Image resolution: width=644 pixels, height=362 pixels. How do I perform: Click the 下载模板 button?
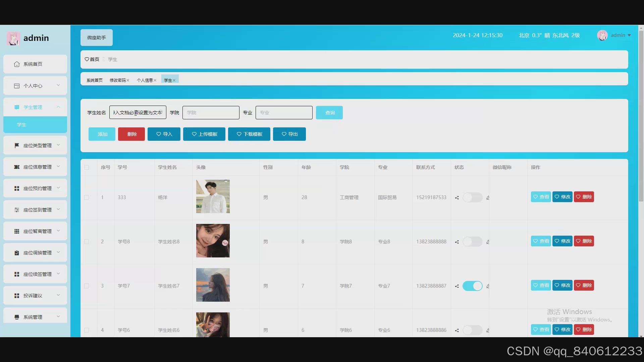(x=249, y=134)
